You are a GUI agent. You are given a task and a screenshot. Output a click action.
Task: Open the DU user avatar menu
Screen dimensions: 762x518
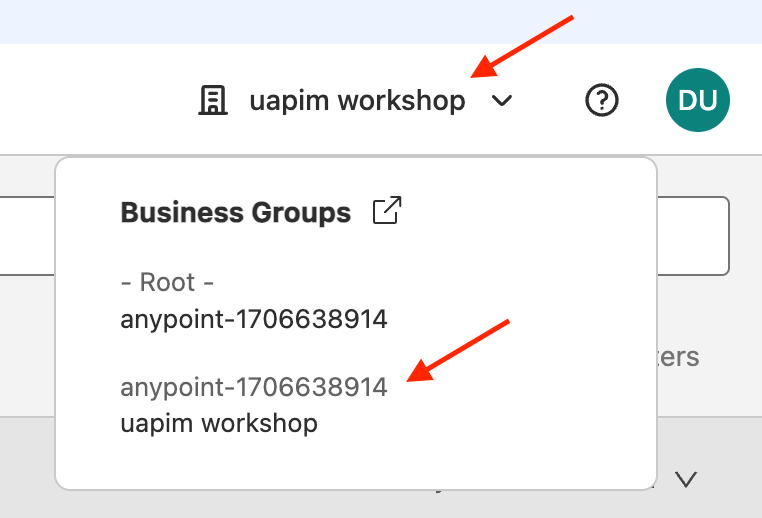tap(698, 100)
